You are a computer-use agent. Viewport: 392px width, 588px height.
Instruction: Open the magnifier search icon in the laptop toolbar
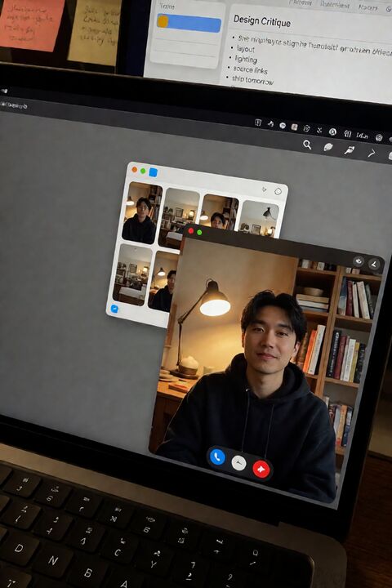coord(307,145)
